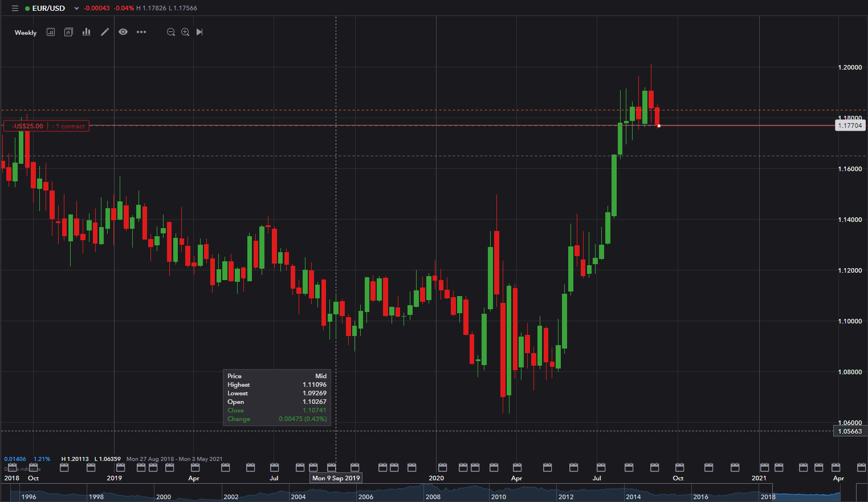868x502 pixels.
Task: Open the indicators bar chart icon
Action: pos(87,33)
